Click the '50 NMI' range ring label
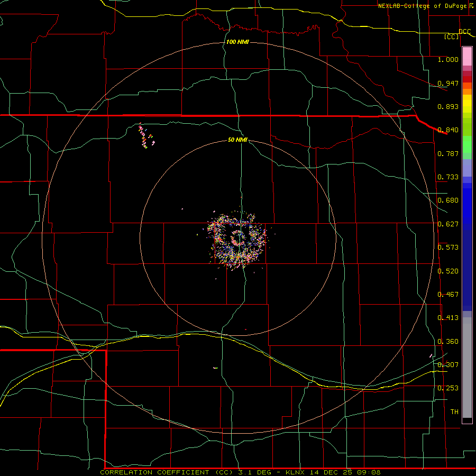The height and width of the screenshot is (476, 476). click(x=237, y=140)
